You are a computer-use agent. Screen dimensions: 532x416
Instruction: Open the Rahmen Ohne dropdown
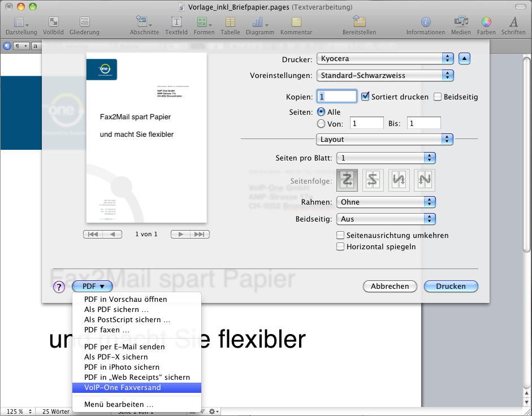pyautogui.click(x=386, y=202)
